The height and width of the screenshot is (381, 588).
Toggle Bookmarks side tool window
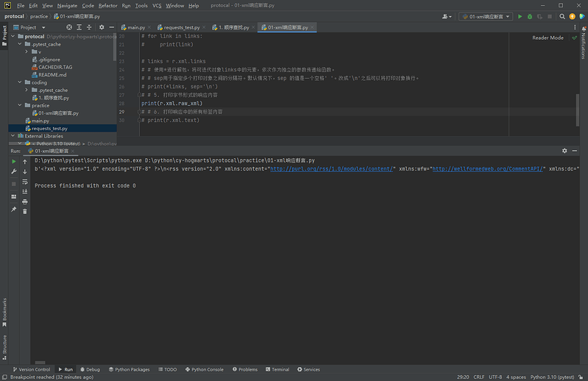pyautogui.click(x=4, y=313)
